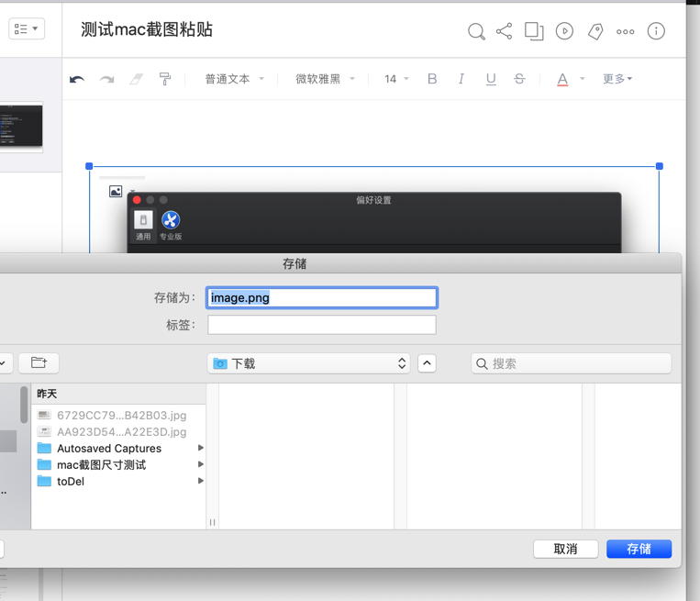Viewport: 700px width, 601px height.
Task: Open font color dropdown arrow
Action: (583, 79)
